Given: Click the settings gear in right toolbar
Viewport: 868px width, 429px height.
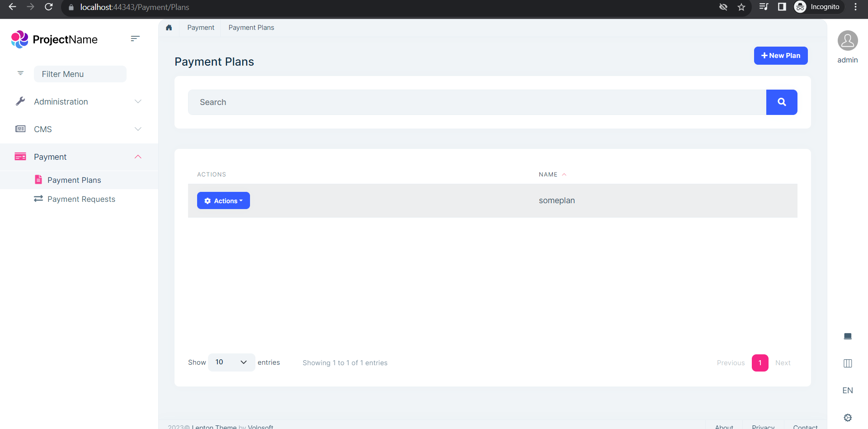Looking at the screenshot, I should [x=848, y=417].
